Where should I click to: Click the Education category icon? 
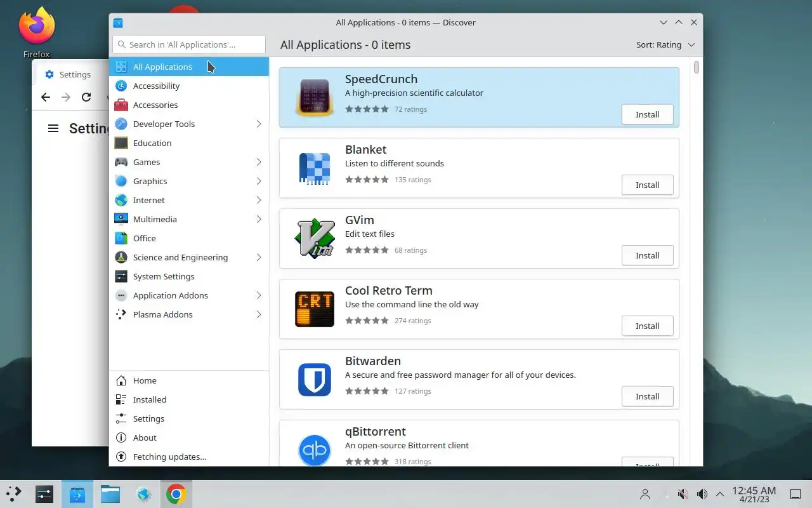coord(121,143)
